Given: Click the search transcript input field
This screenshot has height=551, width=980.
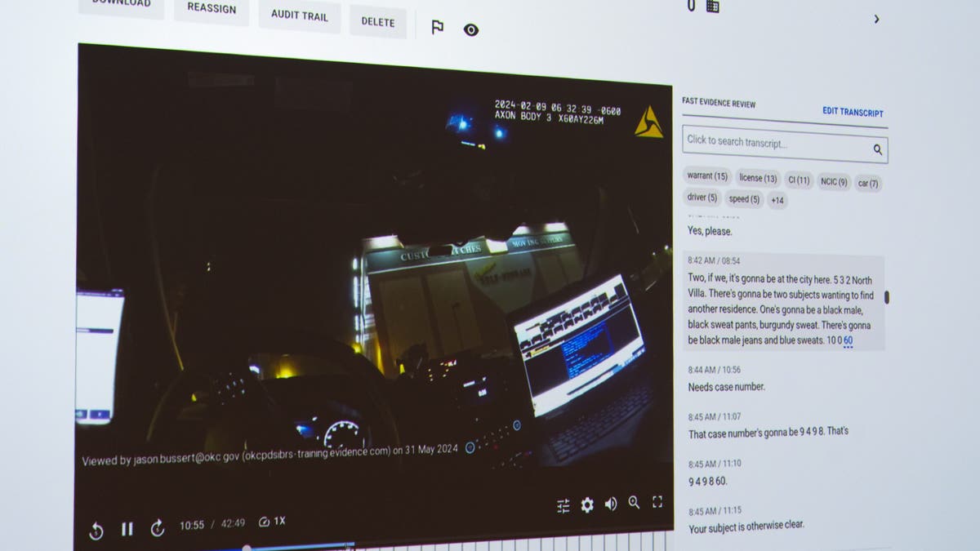Looking at the screenshot, I should (776, 144).
